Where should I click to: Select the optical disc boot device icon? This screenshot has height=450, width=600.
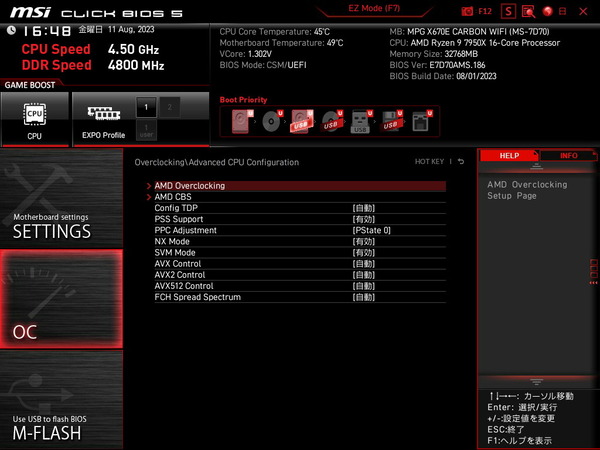[272, 121]
